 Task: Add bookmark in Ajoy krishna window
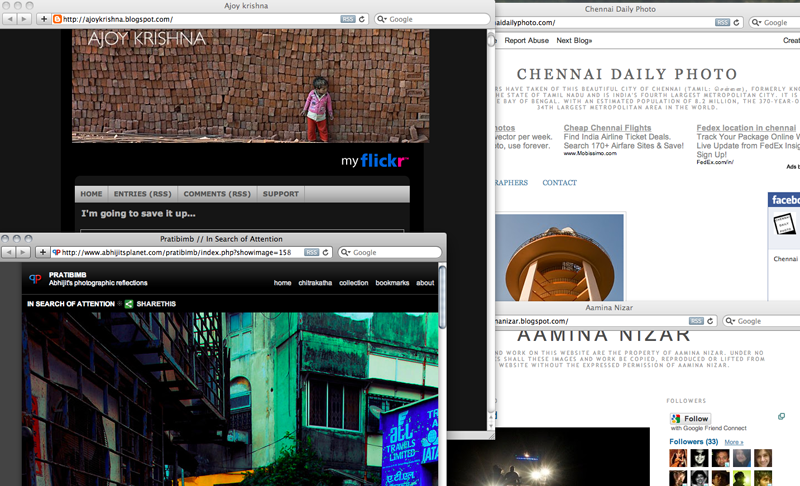(x=44, y=19)
